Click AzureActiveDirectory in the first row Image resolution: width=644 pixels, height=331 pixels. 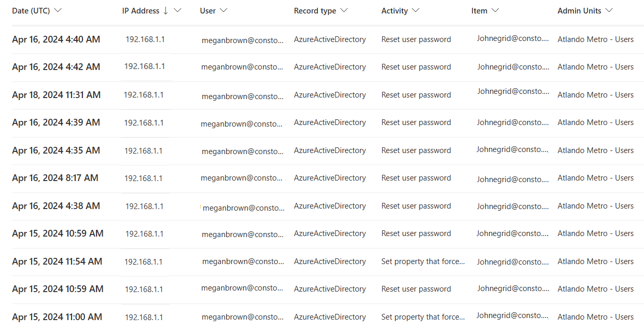click(x=330, y=38)
